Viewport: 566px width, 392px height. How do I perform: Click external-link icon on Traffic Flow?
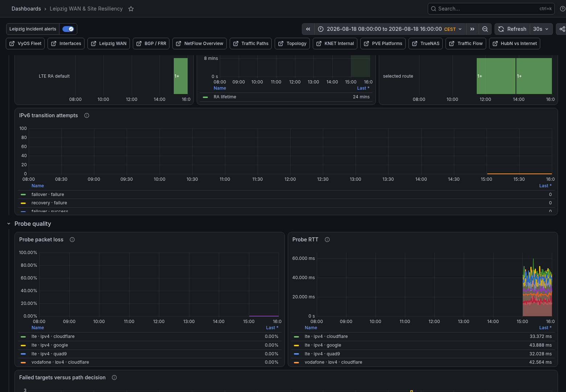[452, 44]
